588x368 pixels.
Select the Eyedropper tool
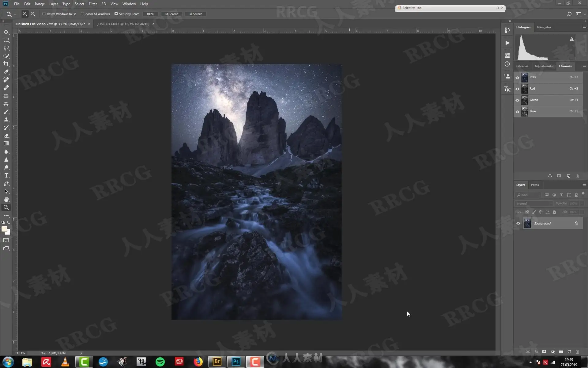(x=6, y=72)
